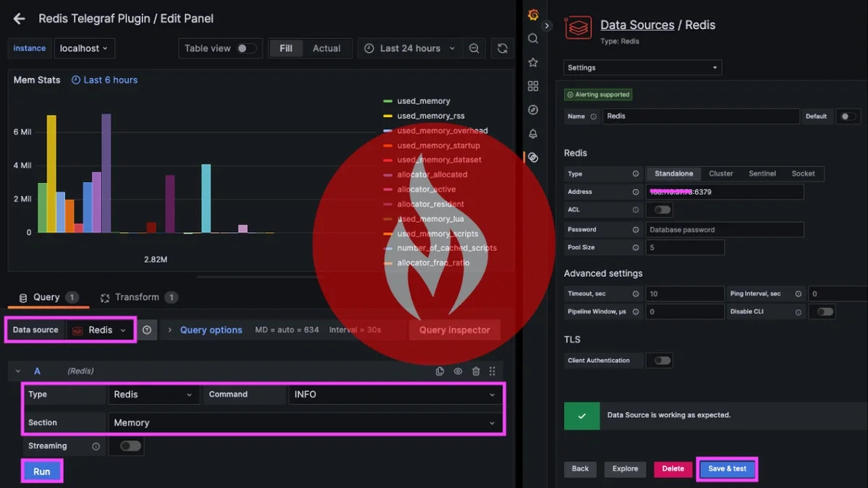The image size is (868, 488).
Task: Click the clock icon in time picker
Action: [369, 48]
